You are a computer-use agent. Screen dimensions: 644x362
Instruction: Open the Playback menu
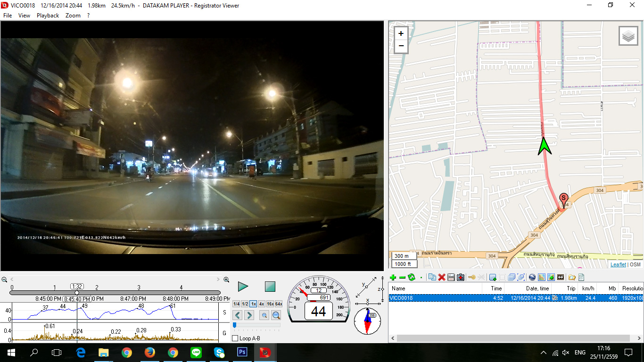click(x=48, y=16)
